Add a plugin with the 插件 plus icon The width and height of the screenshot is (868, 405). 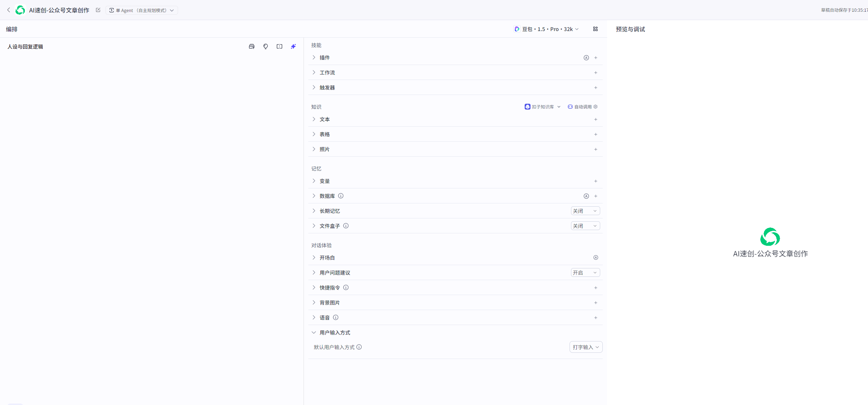pyautogui.click(x=596, y=58)
